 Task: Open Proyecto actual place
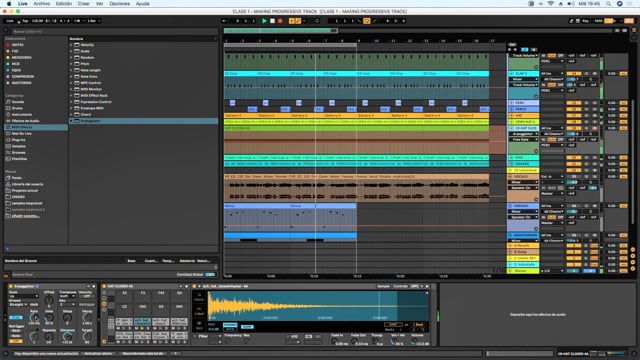(x=24, y=191)
